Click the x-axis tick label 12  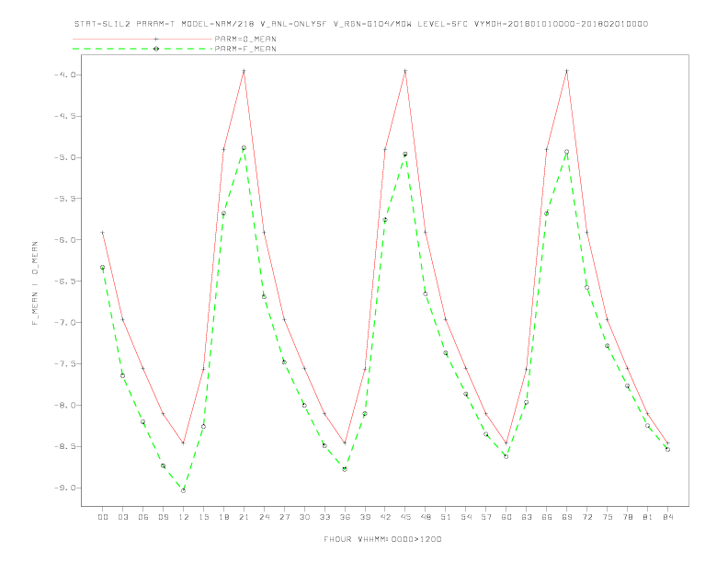tap(184, 517)
